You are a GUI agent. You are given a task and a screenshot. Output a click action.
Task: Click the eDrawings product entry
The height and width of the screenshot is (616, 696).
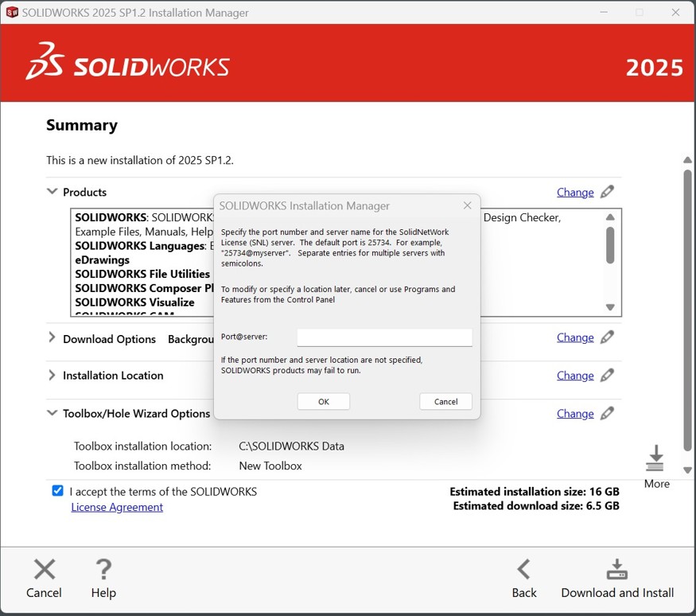[102, 259]
